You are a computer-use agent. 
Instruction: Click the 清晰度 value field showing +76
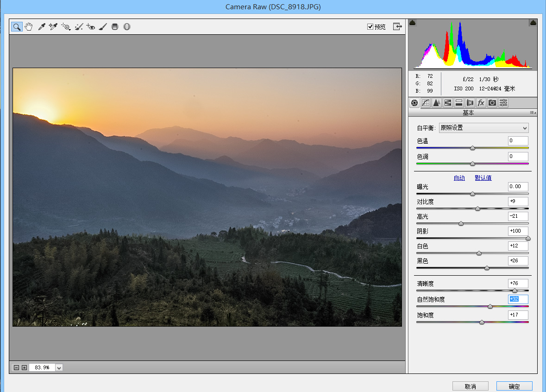coord(518,283)
